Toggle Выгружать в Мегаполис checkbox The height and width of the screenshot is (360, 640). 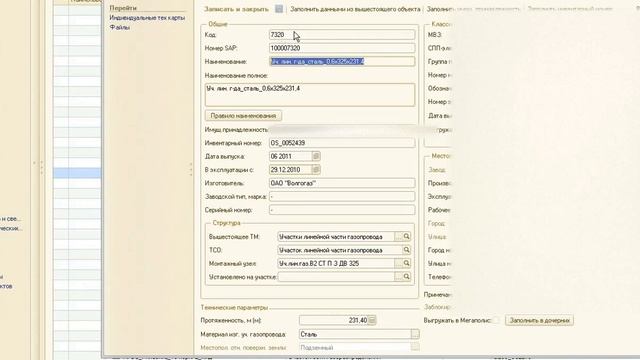coord(496,320)
